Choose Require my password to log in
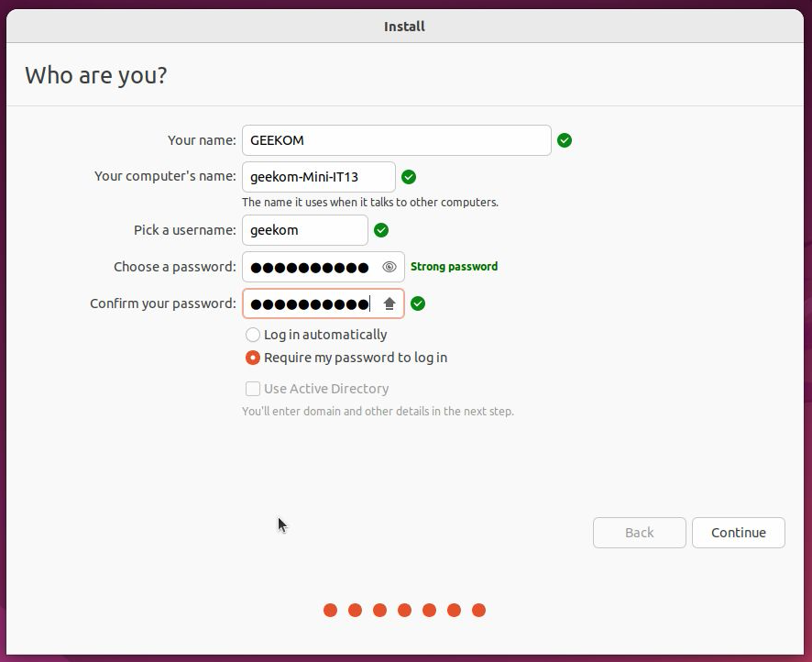This screenshot has width=812, height=662. click(x=253, y=358)
